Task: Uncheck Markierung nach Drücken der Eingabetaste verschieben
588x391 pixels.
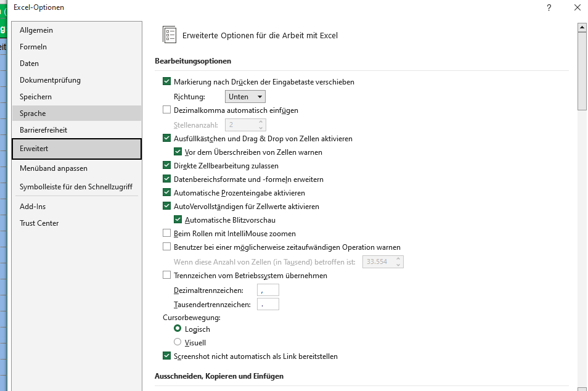Action: click(x=166, y=81)
